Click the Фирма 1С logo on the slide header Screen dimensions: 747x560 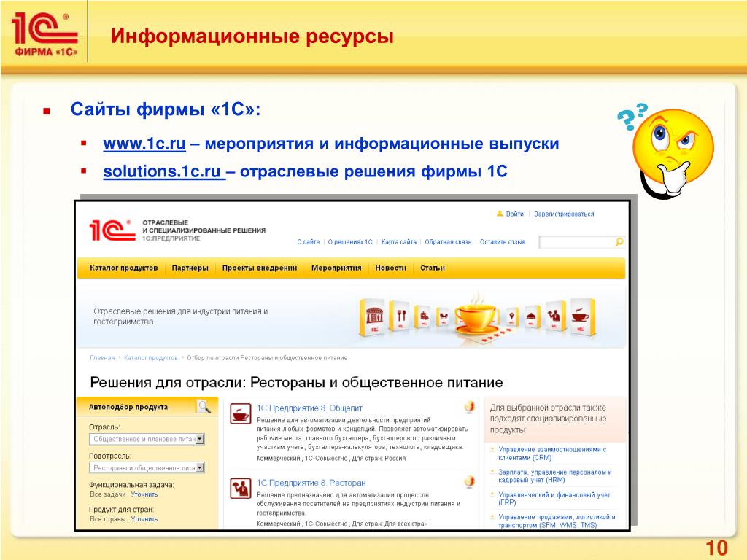click(x=44, y=34)
